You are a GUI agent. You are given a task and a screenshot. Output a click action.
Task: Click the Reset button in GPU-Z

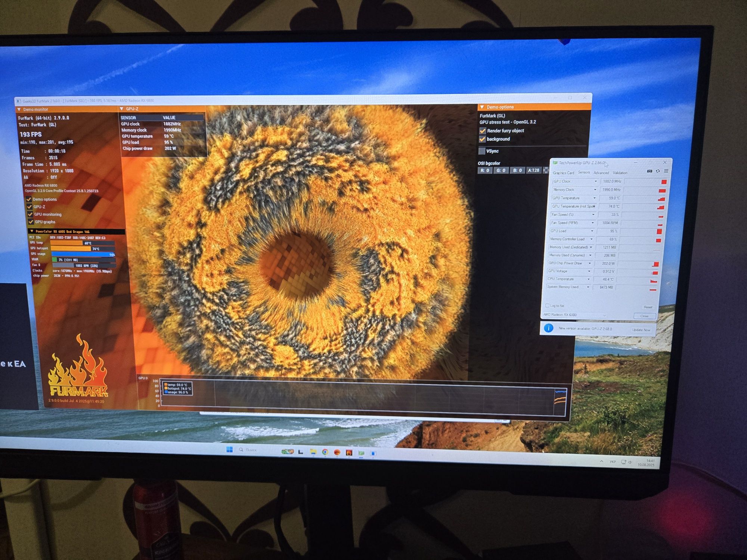click(648, 307)
